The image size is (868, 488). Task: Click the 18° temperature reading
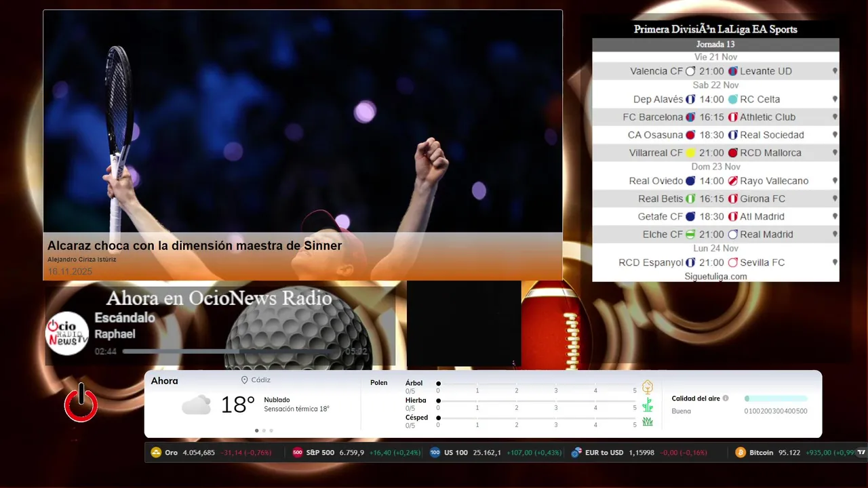click(x=237, y=405)
